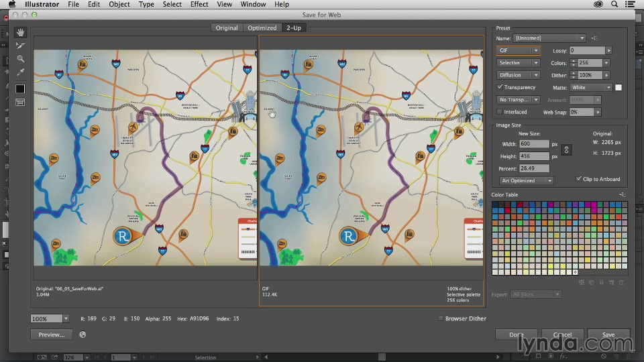The image size is (644, 362).
Task: Open the Effect menu
Action: pos(199,4)
